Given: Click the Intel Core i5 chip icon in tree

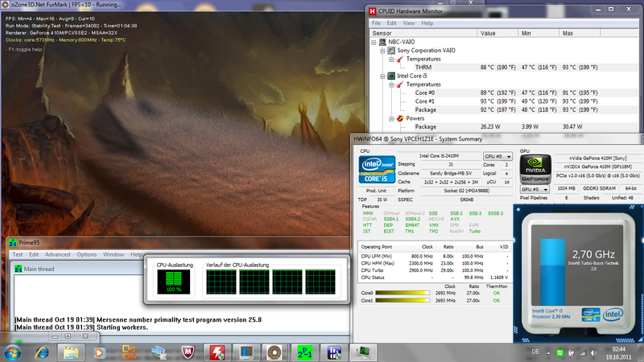Looking at the screenshot, I should 392,76.
